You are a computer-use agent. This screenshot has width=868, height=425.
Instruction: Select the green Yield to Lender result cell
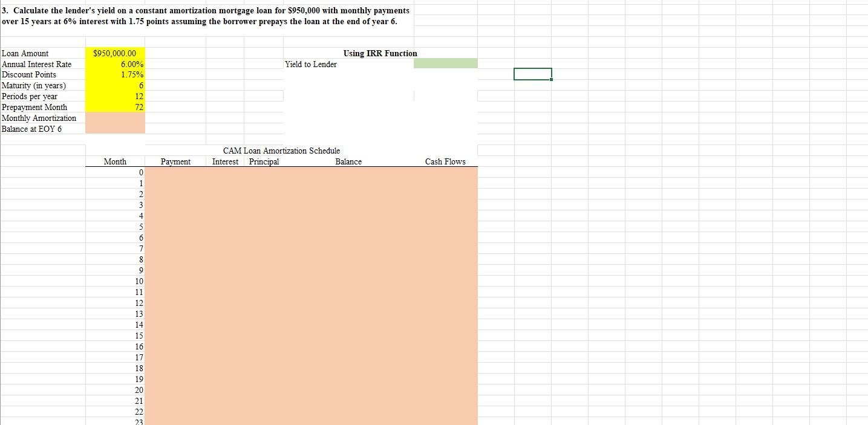click(x=445, y=63)
